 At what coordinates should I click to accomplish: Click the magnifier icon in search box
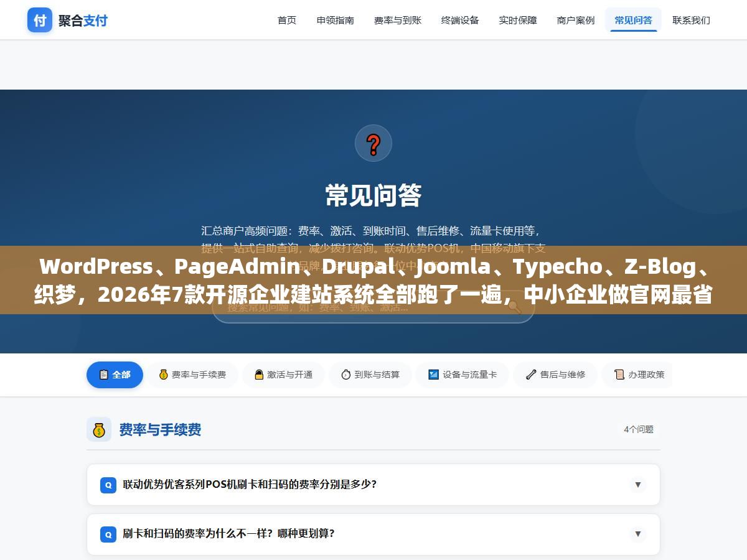[514, 306]
